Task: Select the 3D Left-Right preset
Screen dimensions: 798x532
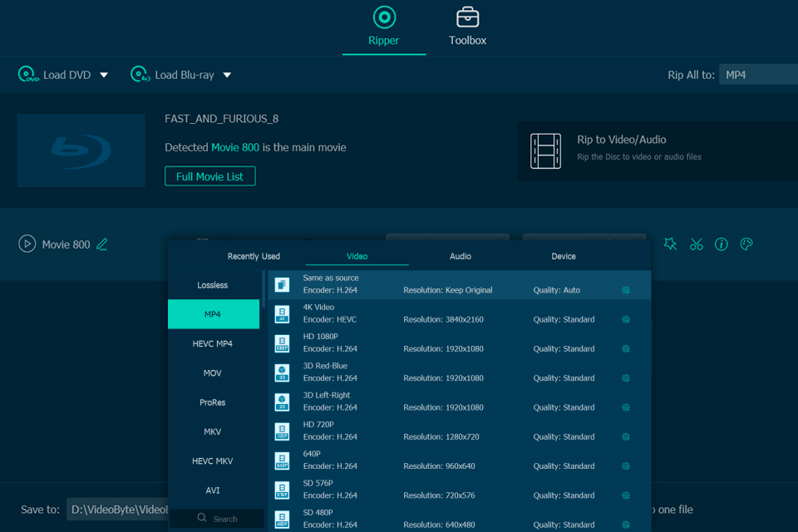Action: pos(459,401)
